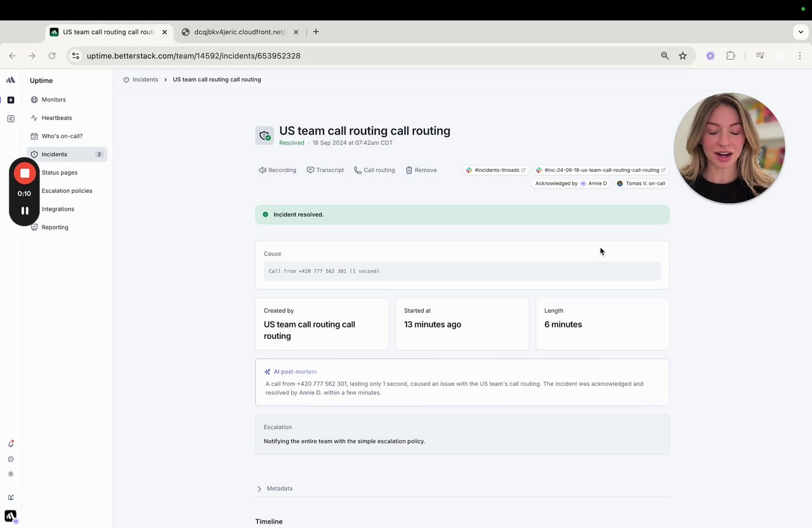The height and width of the screenshot is (528, 812).
Task: Open the account avatar with AD badge
Action: pos(11,516)
